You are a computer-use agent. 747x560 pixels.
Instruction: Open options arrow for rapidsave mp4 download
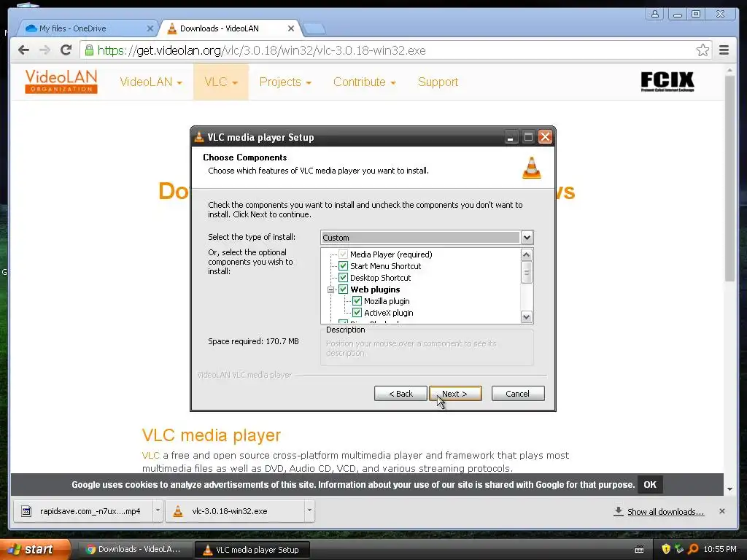(158, 510)
